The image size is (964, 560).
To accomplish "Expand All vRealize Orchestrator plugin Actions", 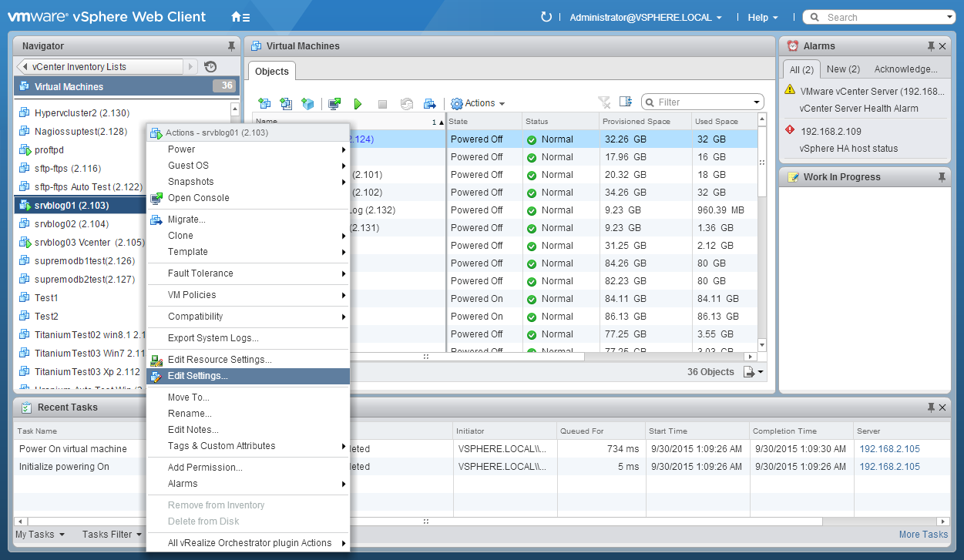I will (247, 543).
